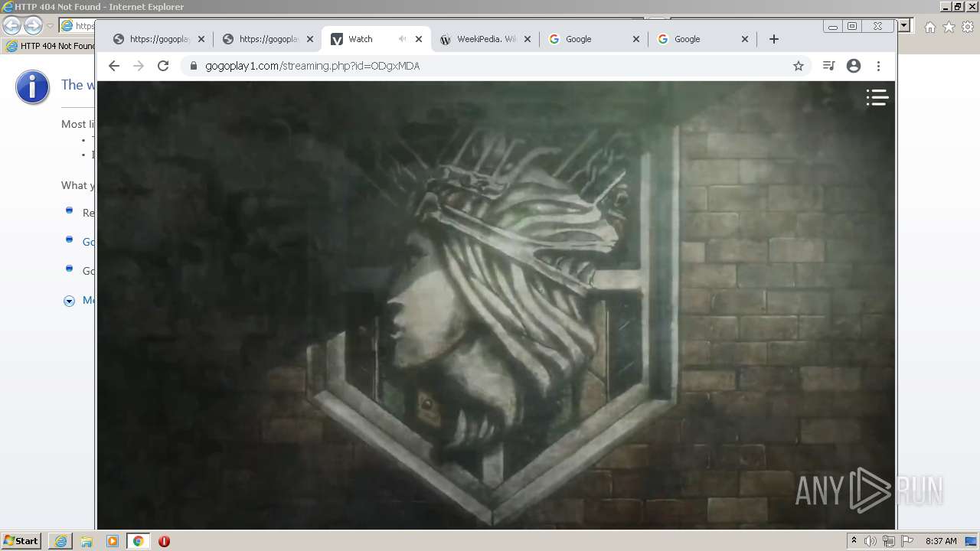Open Internet Explorer Favorites star
This screenshot has width=980, height=551.
click(x=949, y=27)
